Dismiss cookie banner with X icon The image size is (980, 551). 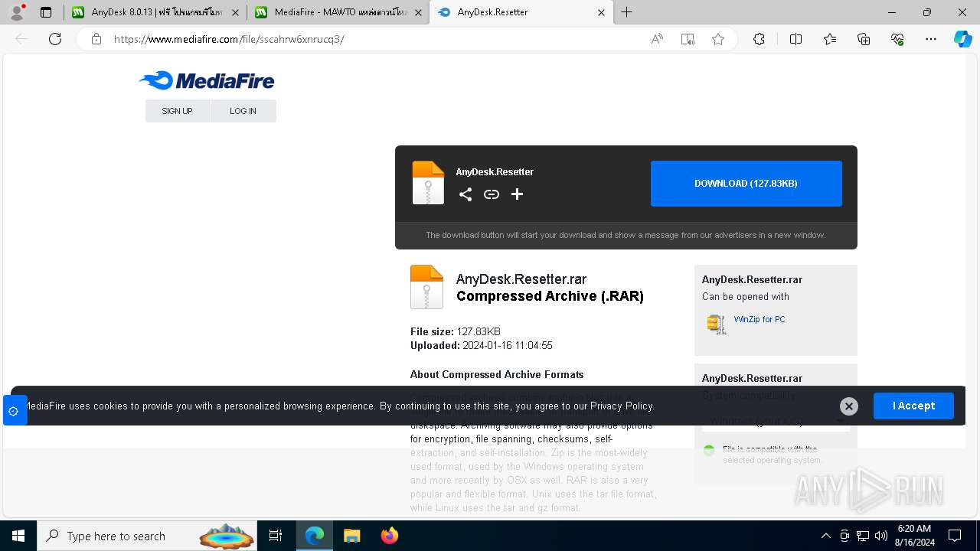click(x=848, y=406)
